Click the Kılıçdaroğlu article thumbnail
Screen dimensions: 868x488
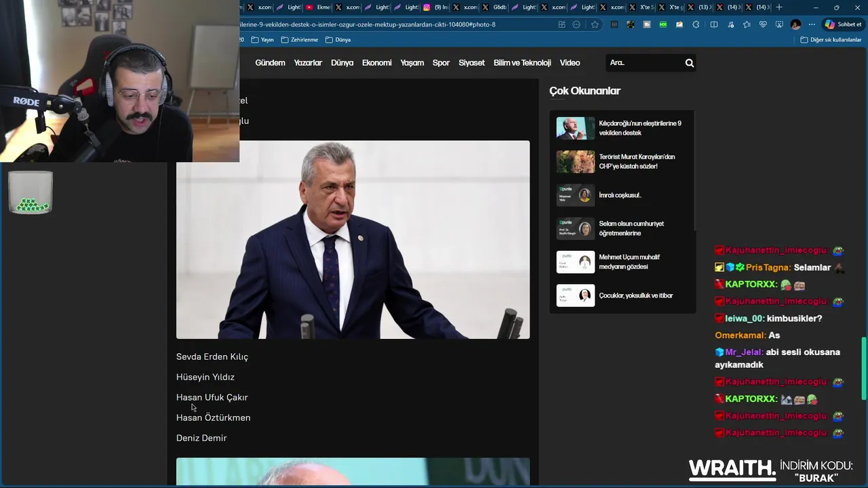click(575, 128)
